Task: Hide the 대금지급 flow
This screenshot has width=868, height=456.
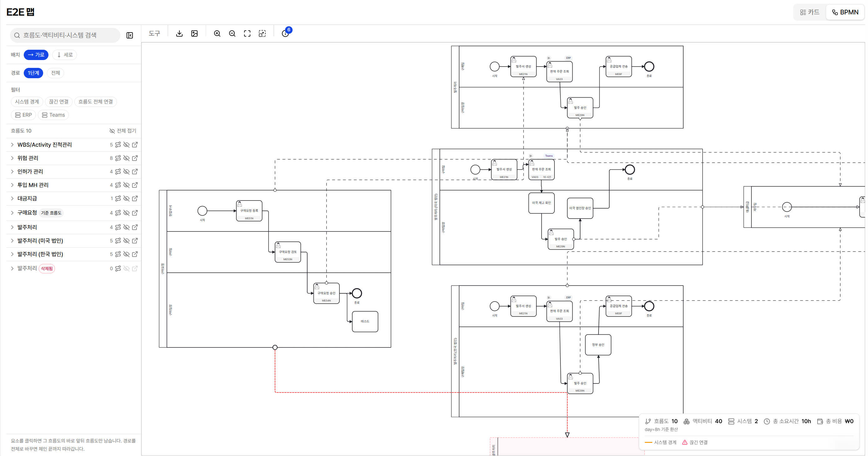Action: coord(126,199)
